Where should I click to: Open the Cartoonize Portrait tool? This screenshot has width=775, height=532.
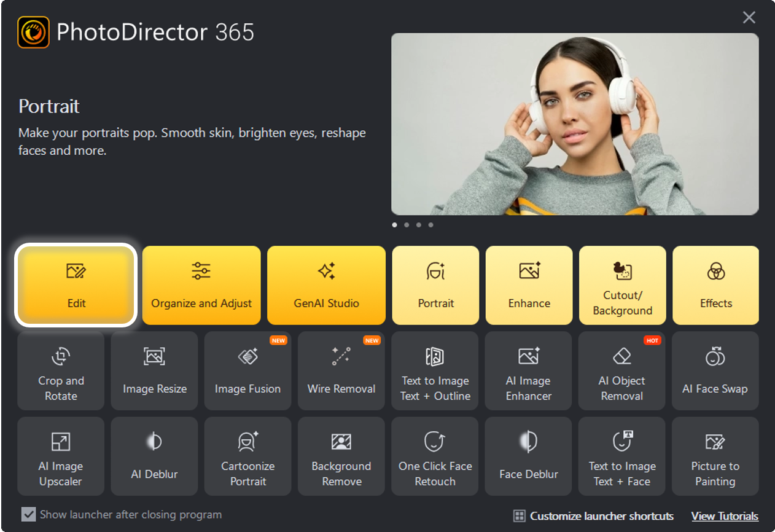pos(248,456)
